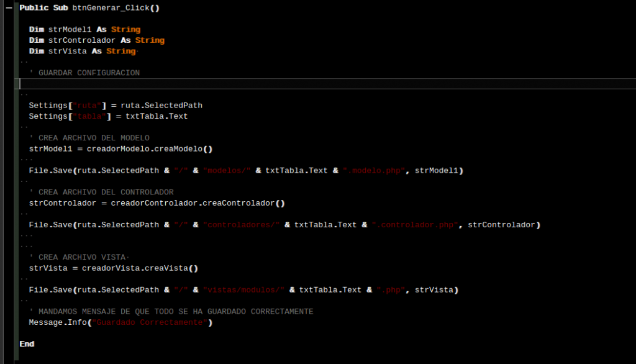Click String keyword on strVista declaration
Image resolution: width=636 pixels, height=364 pixels.
(x=120, y=51)
